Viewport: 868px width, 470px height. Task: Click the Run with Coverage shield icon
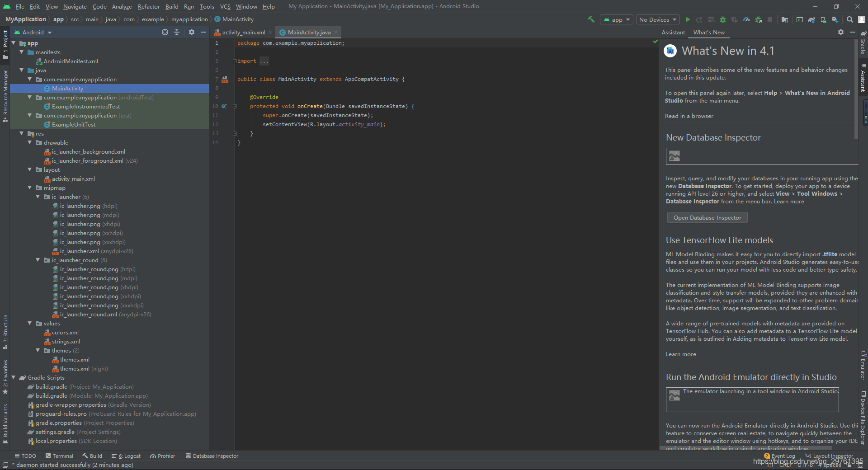tap(735, 19)
